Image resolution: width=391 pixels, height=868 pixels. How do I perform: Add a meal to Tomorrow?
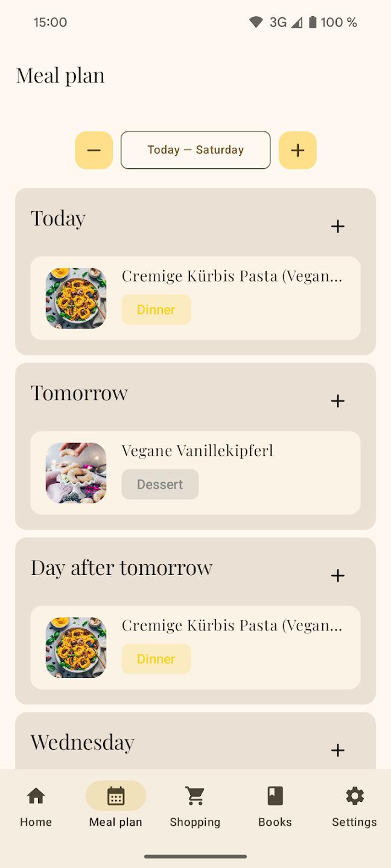(338, 401)
